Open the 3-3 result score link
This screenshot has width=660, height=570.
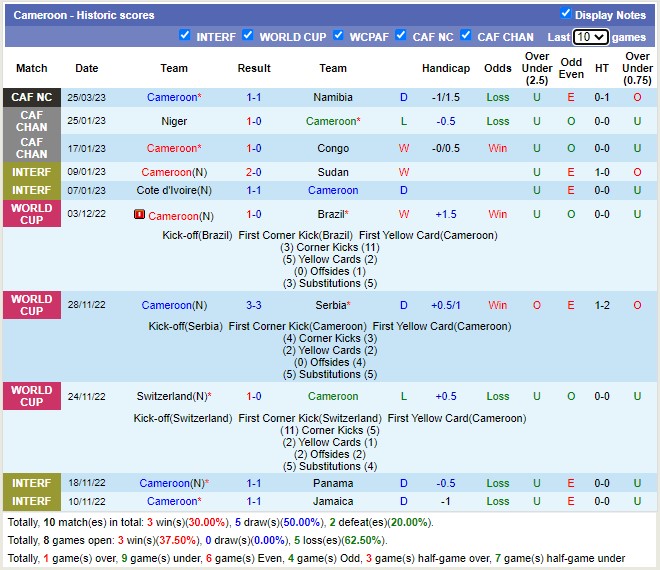tap(254, 306)
